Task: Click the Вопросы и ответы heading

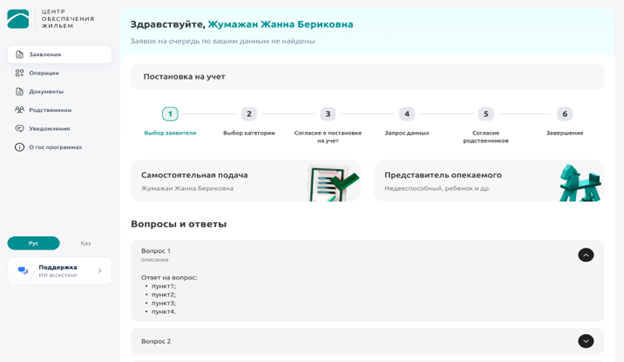Action: [179, 224]
